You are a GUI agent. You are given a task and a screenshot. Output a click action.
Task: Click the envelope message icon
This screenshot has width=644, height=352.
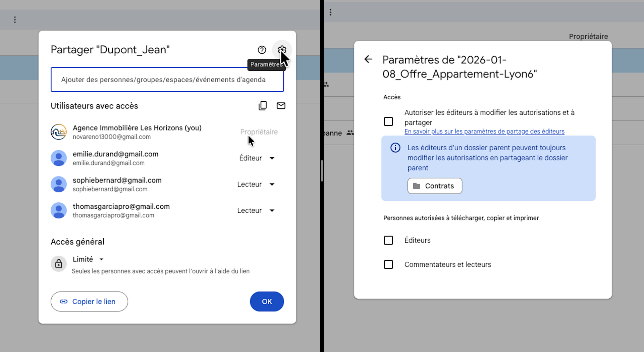click(x=281, y=106)
